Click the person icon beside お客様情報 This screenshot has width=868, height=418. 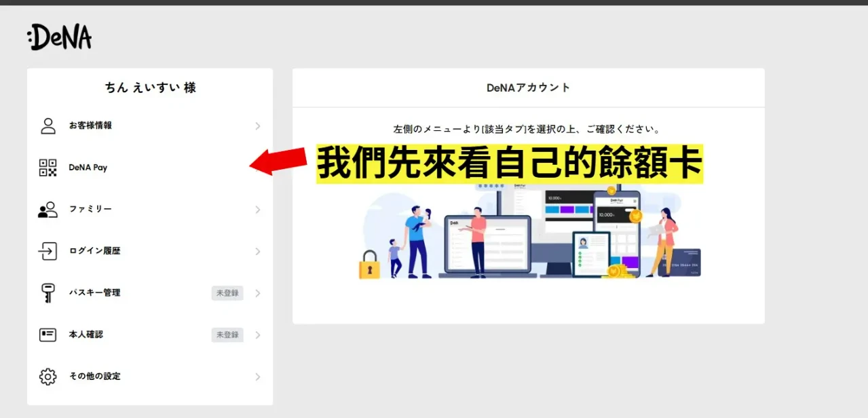point(48,126)
